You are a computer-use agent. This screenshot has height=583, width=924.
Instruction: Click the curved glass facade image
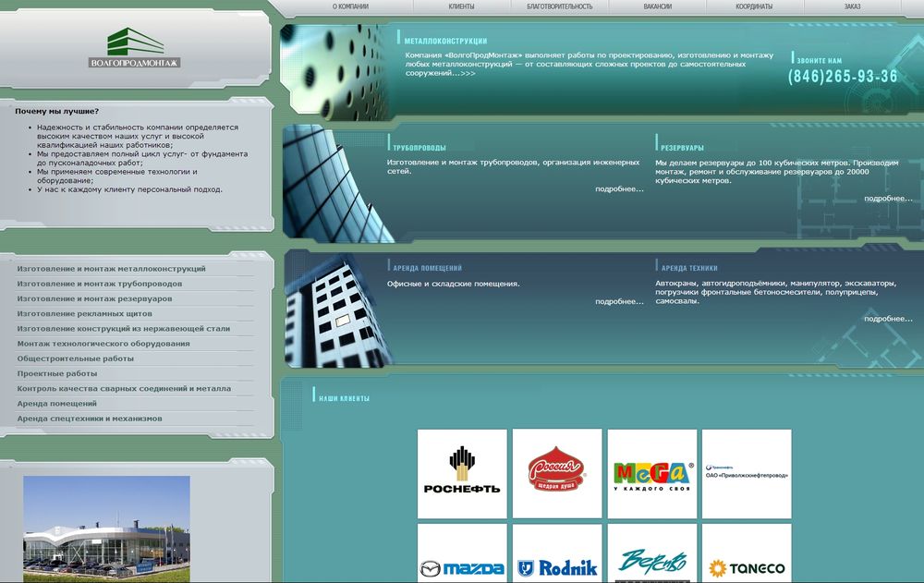pos(337,183)
